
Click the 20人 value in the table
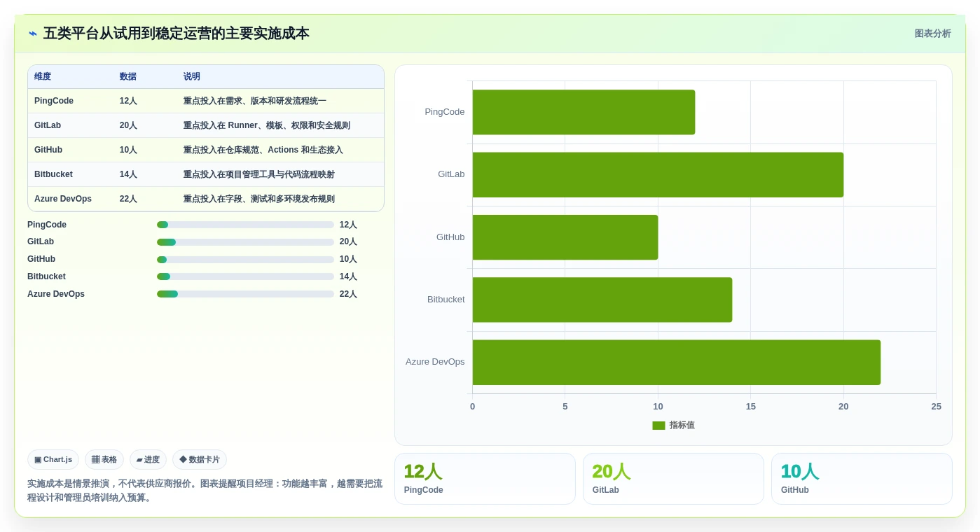point(128,125)
